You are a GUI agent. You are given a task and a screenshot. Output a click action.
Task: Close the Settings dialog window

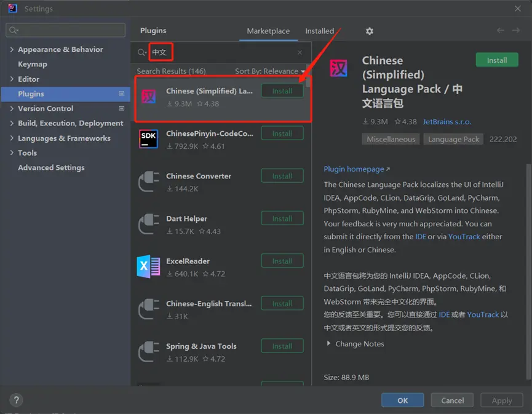(518, 9)
